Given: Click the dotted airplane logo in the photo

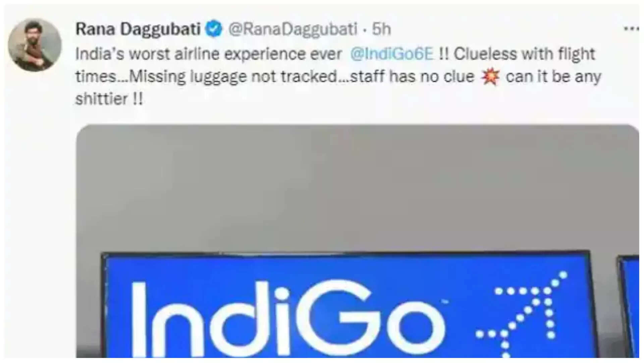Looking at the screenshot, I should point(522,314).
